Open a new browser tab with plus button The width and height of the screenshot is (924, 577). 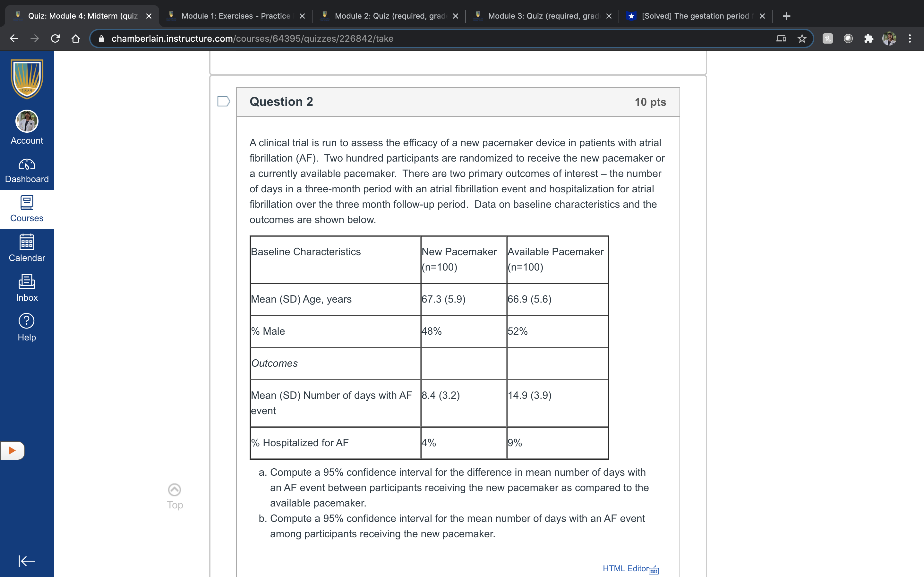pyautogui.click(x=787, y=16)
